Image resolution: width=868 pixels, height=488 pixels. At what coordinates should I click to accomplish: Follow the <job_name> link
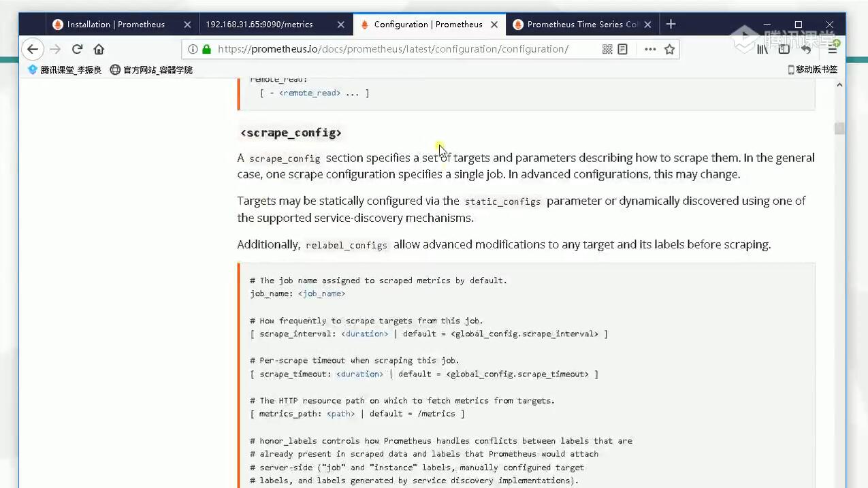point(321,293)
